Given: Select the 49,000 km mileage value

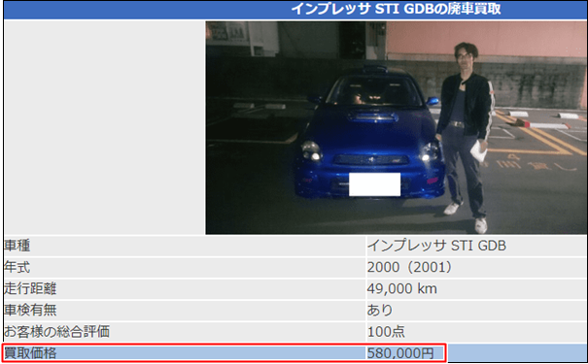Looking at the screenshot, I should (x=402, y=288).
